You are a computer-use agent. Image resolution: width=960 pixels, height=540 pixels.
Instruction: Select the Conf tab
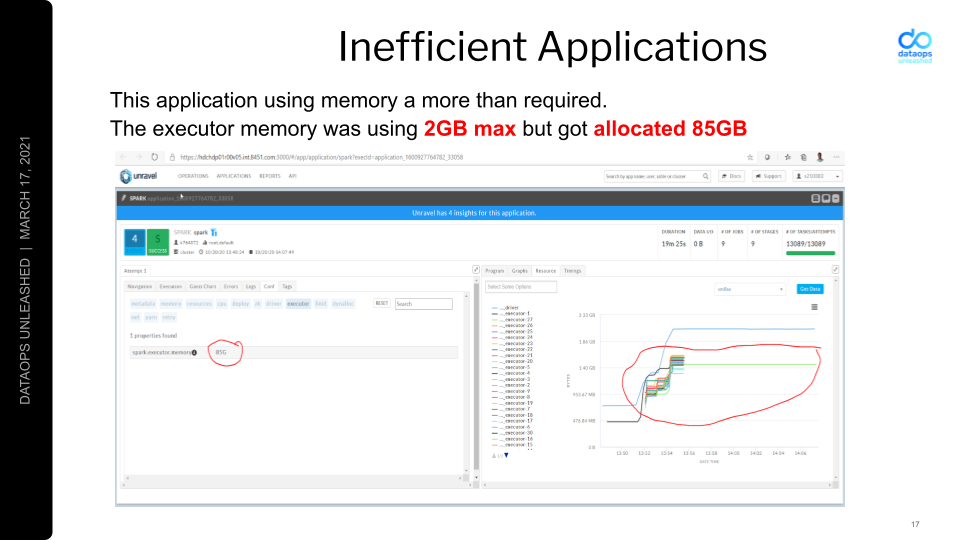(269, 287)
